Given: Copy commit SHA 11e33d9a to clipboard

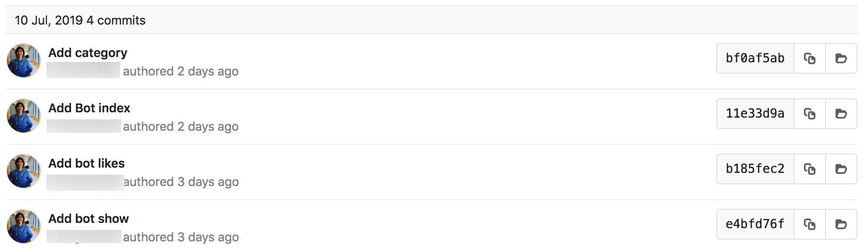Looking at the screenshot, I should pyautogui.click(x=809, y=114).
